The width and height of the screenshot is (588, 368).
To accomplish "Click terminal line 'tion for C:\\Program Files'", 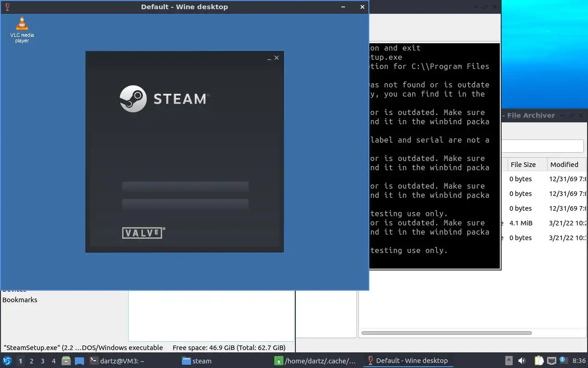I will coord(430,66).
